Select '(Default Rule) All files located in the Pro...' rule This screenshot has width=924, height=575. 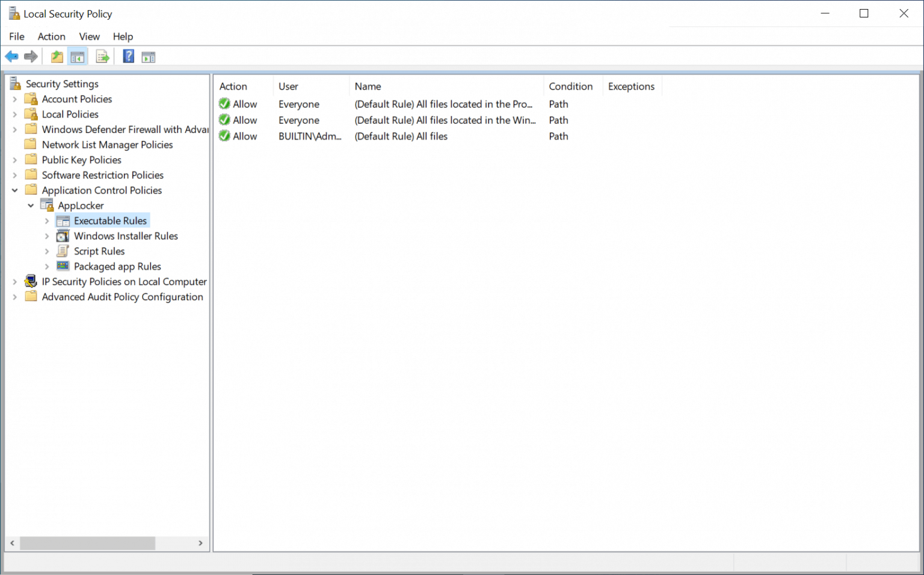click(x=443, y=104)
